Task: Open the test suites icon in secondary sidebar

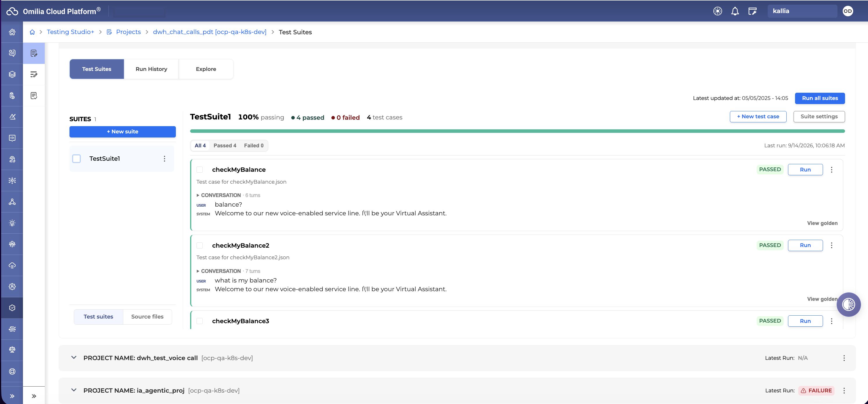Action: [x=34, y=53]
